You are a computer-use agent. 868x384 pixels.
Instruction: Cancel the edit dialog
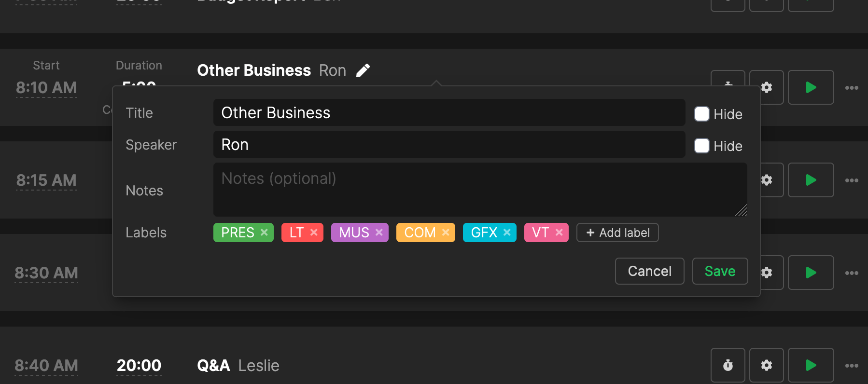[x=649, y=271]
